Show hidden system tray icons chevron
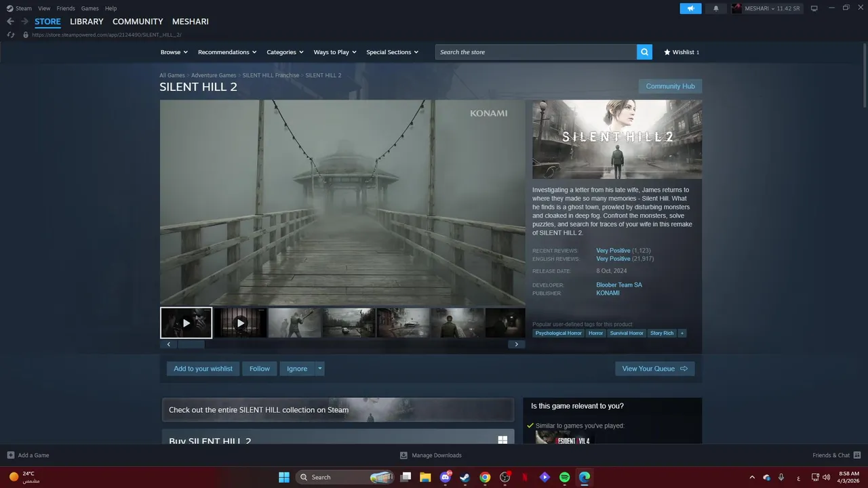 (751, 477)
